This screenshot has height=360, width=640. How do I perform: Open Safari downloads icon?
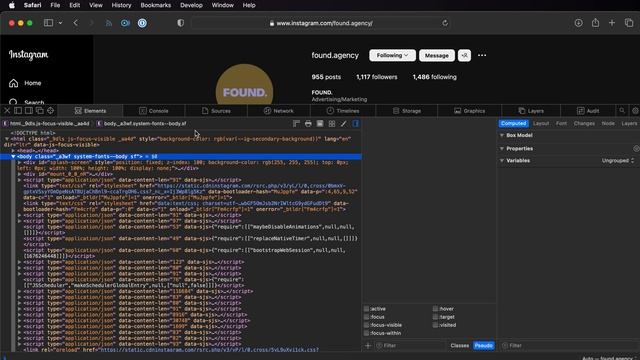click(578, 23)
